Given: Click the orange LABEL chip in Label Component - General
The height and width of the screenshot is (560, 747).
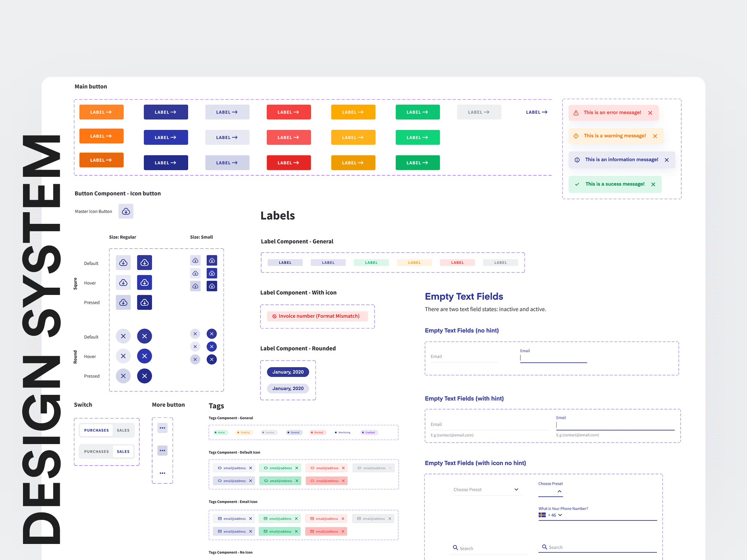Looking at the screenshot, I should pos(414,262).
